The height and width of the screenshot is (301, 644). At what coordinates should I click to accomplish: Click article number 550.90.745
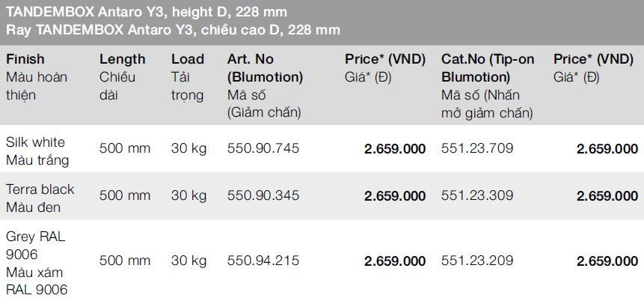coord(263,148)
